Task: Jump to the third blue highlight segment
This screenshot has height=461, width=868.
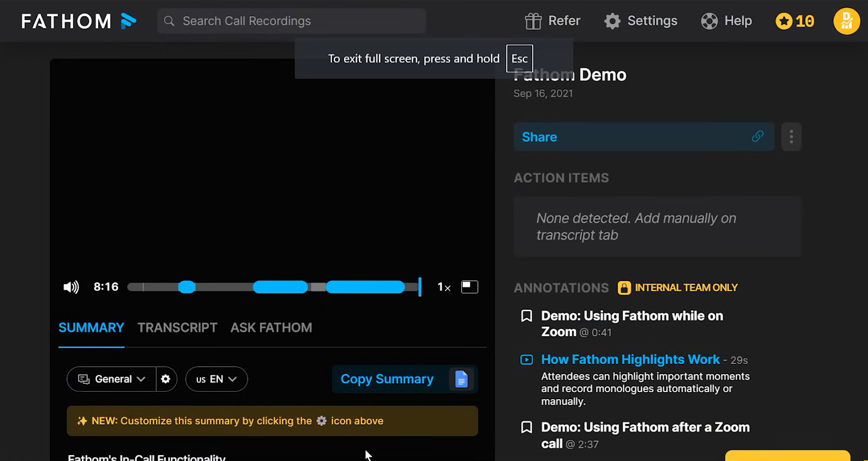Action: (365, 287)
